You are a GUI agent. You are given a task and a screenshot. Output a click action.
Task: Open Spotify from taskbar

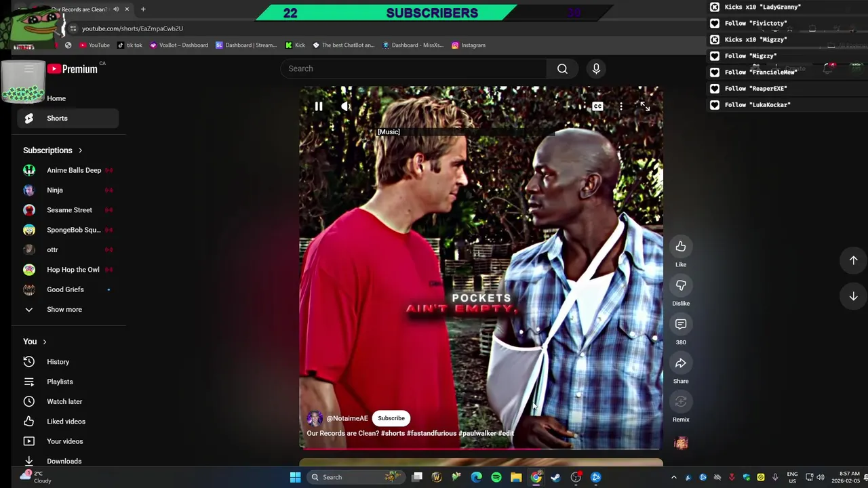[x=496, y=477]
